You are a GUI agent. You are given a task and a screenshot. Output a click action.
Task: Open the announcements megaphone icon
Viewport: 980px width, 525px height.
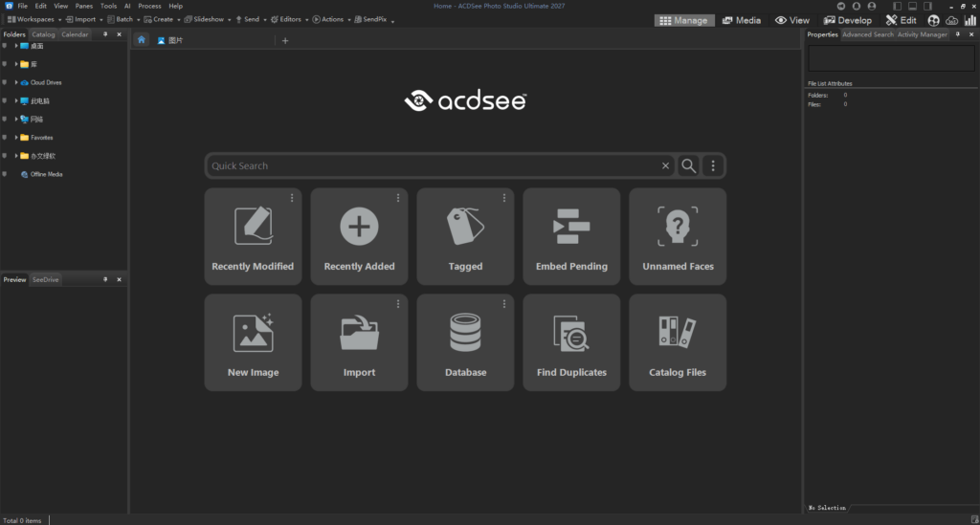coord(840,6)
